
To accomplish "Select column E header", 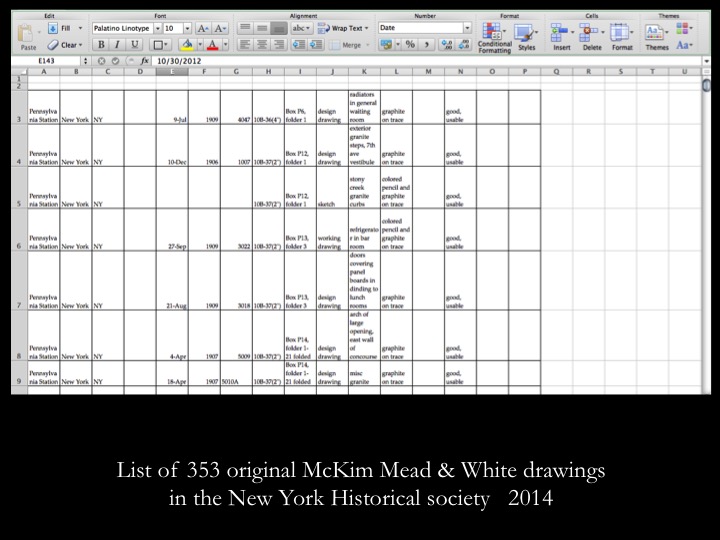I will coord(172,72).
